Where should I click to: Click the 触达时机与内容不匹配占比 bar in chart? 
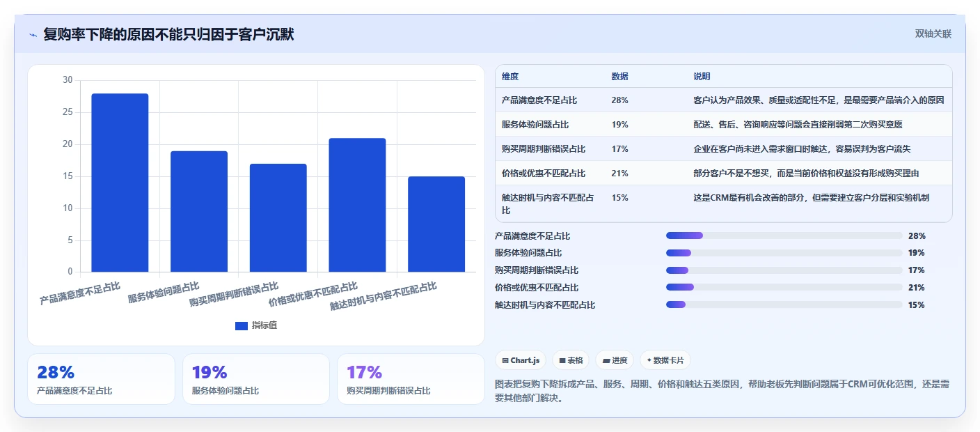[x=436, y=224]
